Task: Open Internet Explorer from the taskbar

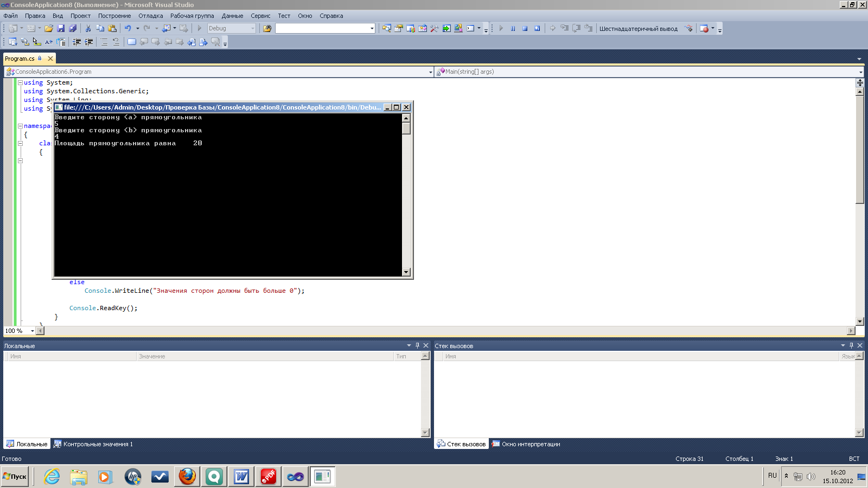Action: point(52,477)
